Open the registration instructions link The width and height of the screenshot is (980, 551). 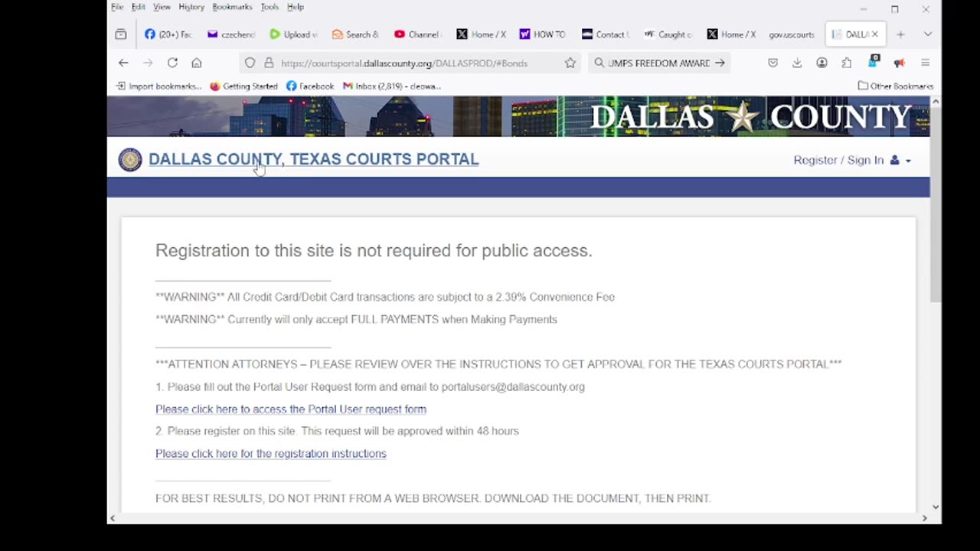tap(271, 454)
